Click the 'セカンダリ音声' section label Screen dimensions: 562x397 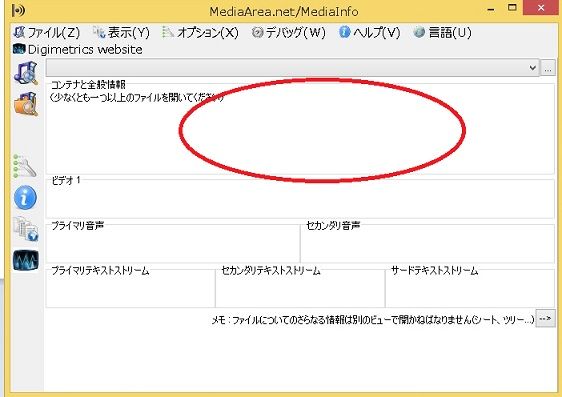coord(333,225)
